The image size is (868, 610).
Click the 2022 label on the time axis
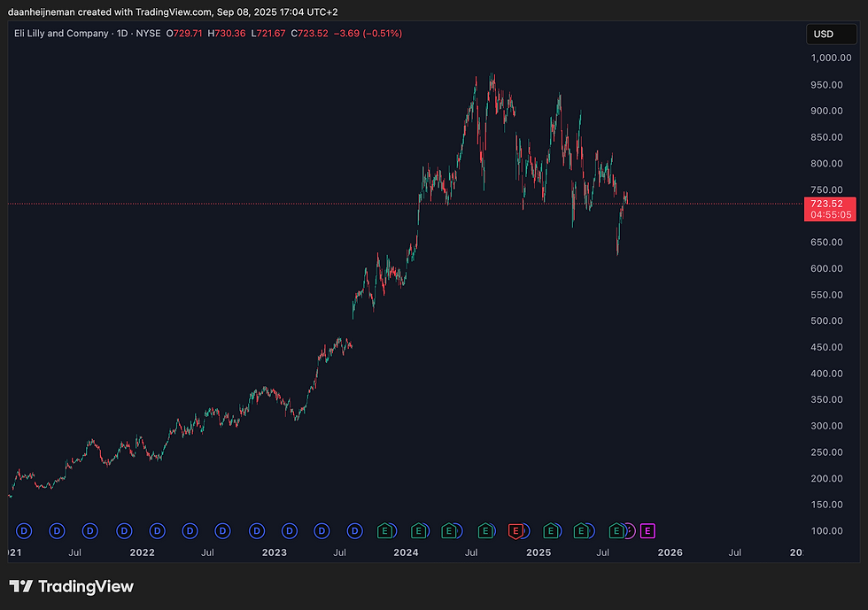click(x=143, y=552)
